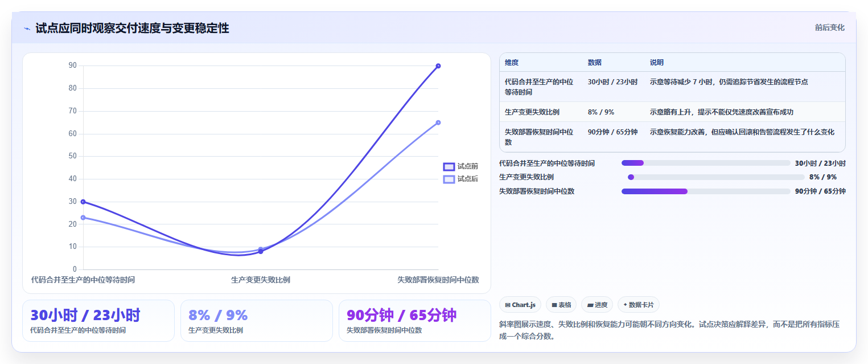Click the 试点前 data point at value 90
The image size is (868, 364).
[x=438, y=66]
